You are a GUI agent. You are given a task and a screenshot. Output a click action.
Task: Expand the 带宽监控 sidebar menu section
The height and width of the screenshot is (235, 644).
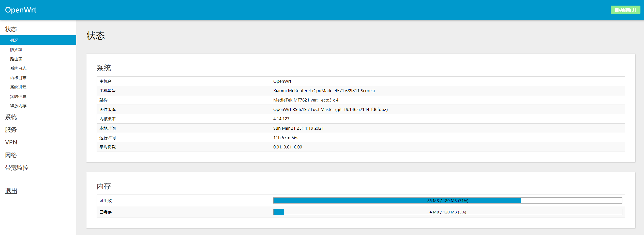[17, 168]
